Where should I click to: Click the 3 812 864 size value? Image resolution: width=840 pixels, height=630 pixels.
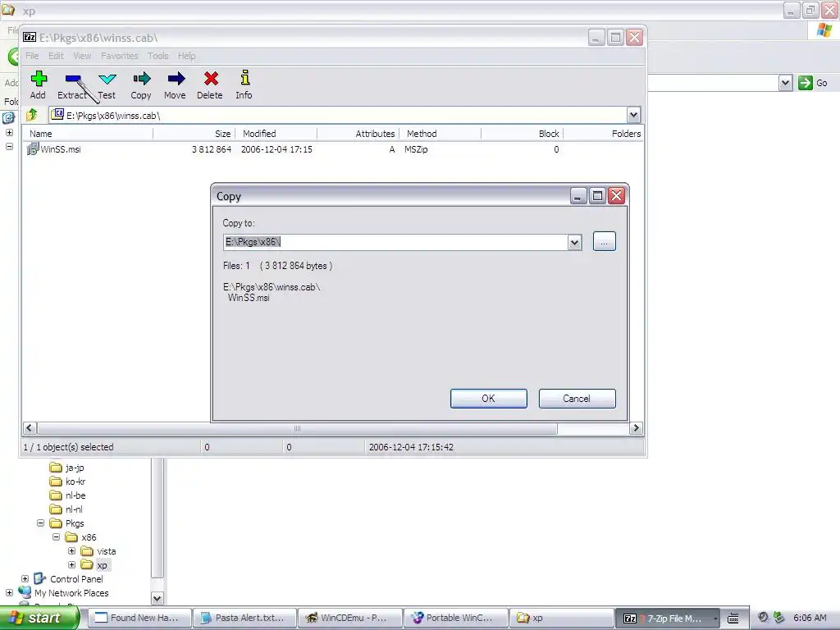pyautogui.click(x=212, y=149)
